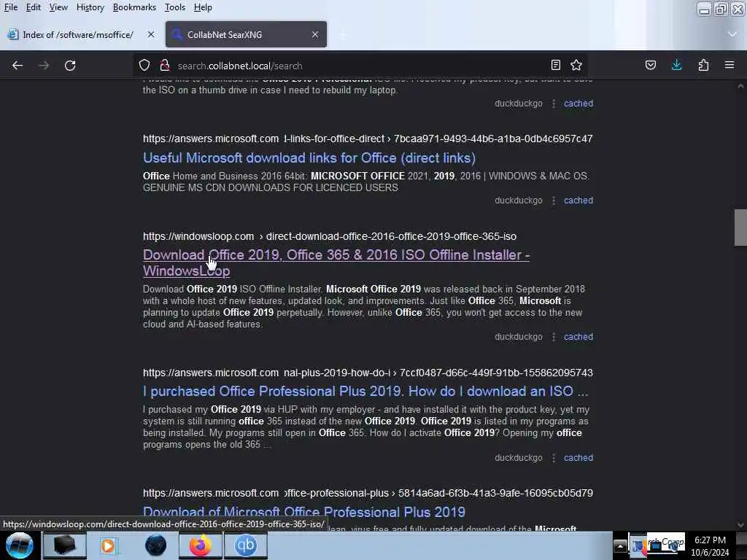Open the Bookmarks menu

click(x=134, y=7)
